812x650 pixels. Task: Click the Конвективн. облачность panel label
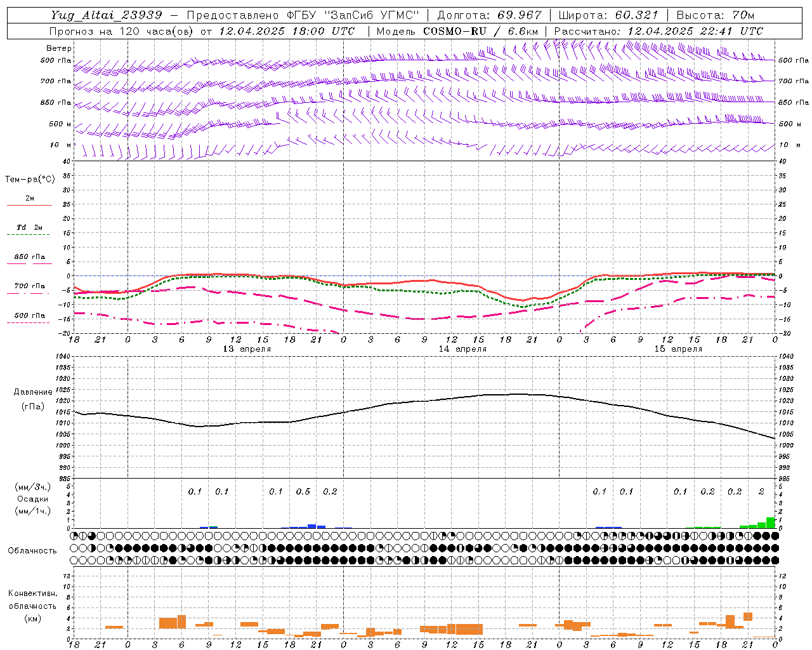tap(32, 600)
